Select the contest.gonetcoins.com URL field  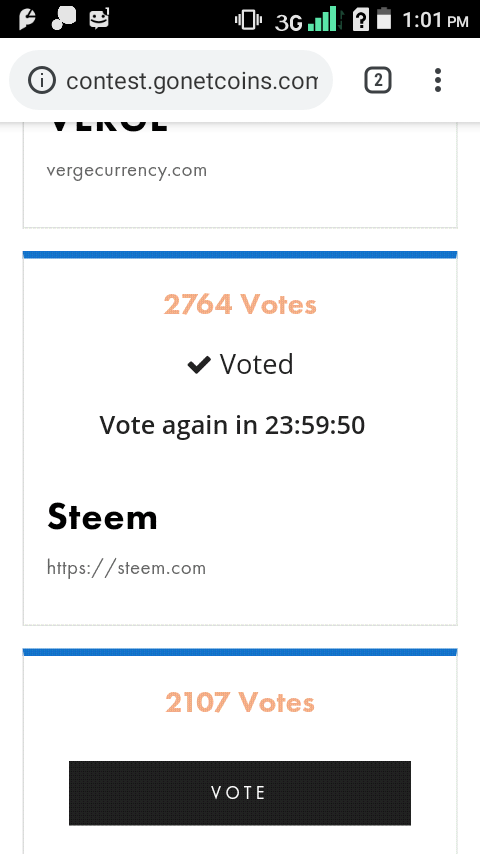(x=171, y=81)
